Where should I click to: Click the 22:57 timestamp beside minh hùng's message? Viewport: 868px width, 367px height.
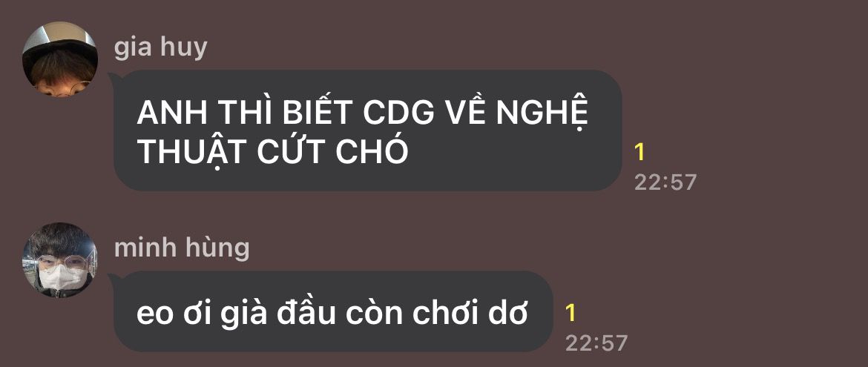click(x=596, y=343)
